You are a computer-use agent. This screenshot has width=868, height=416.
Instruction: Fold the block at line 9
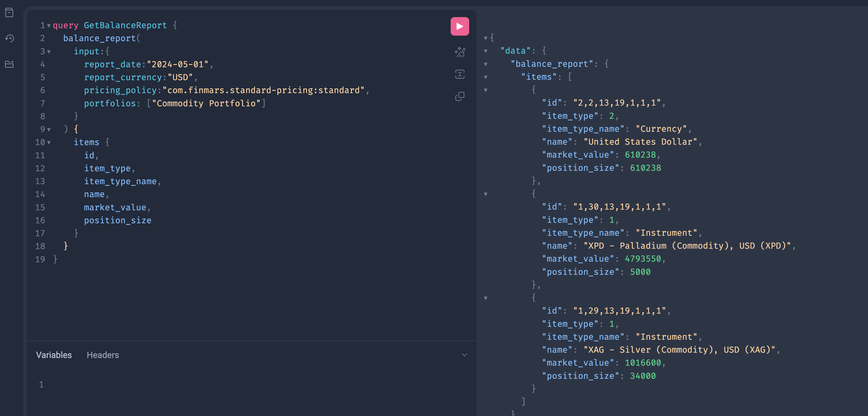point(49,130)
